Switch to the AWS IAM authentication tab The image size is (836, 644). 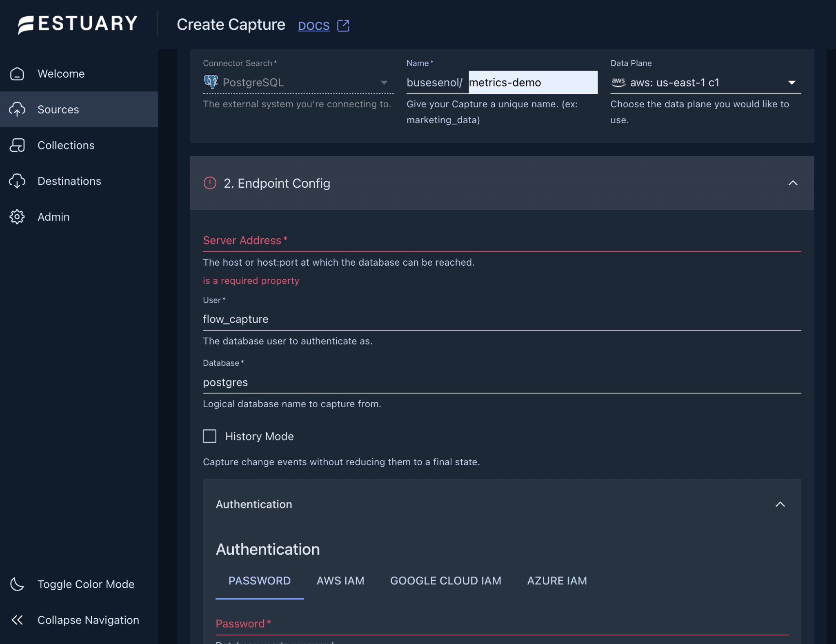340,580
